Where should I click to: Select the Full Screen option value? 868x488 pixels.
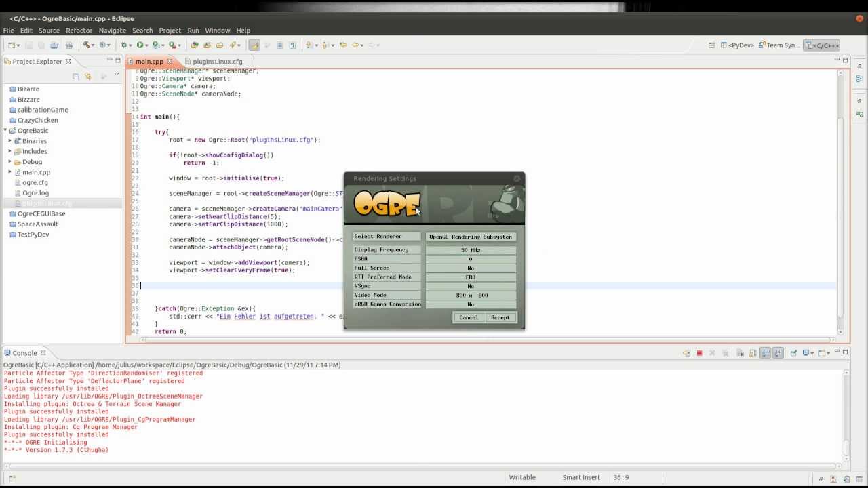471,268
